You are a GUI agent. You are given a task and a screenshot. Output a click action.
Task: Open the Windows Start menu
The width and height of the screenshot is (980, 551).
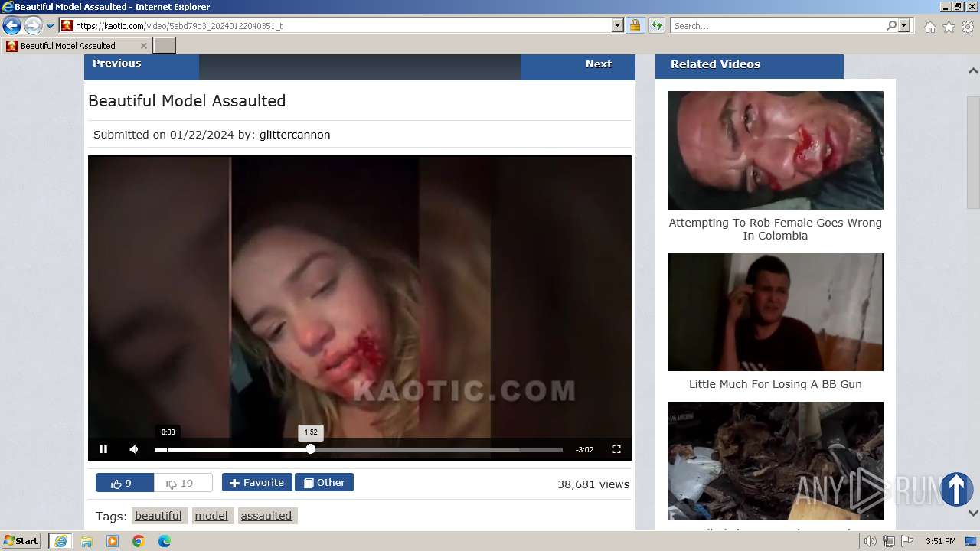point(21,541)
